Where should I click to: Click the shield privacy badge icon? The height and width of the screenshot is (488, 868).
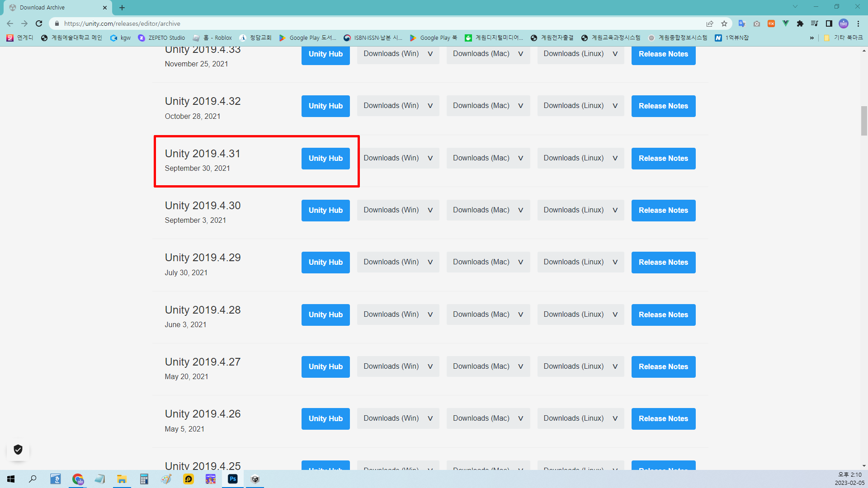18,450
